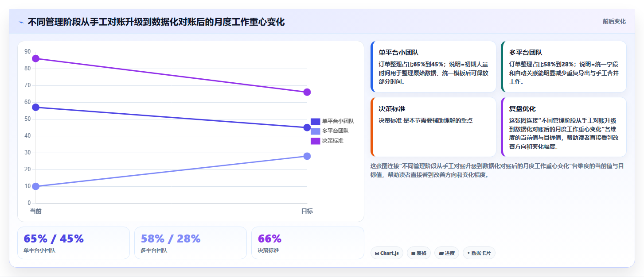The height and width of the screenshot is (277, 644).
Task: Toggle the 多平台团队 legend color box
Action: pos(315,131)
